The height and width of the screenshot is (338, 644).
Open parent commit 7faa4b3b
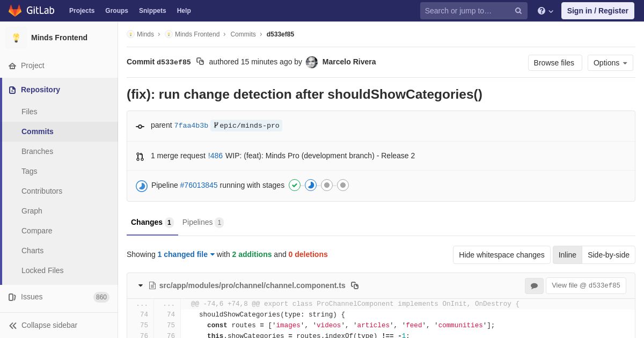(x=191, y=126)
